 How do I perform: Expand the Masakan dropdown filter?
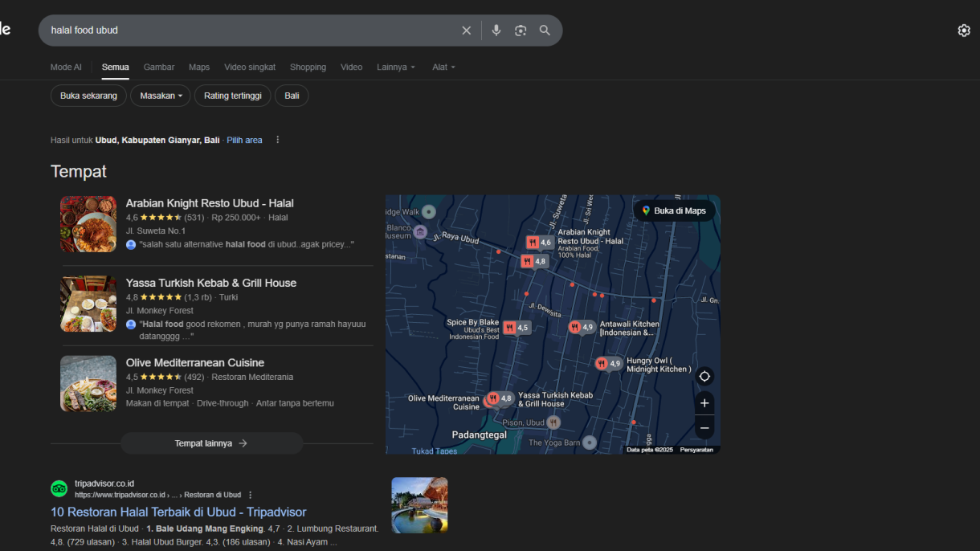coord(161,96)
